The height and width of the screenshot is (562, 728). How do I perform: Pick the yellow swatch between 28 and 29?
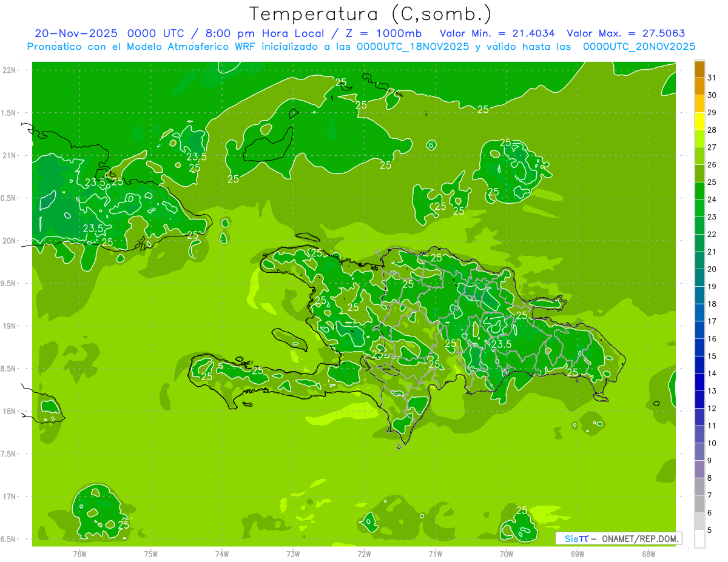tap(699, 121)
